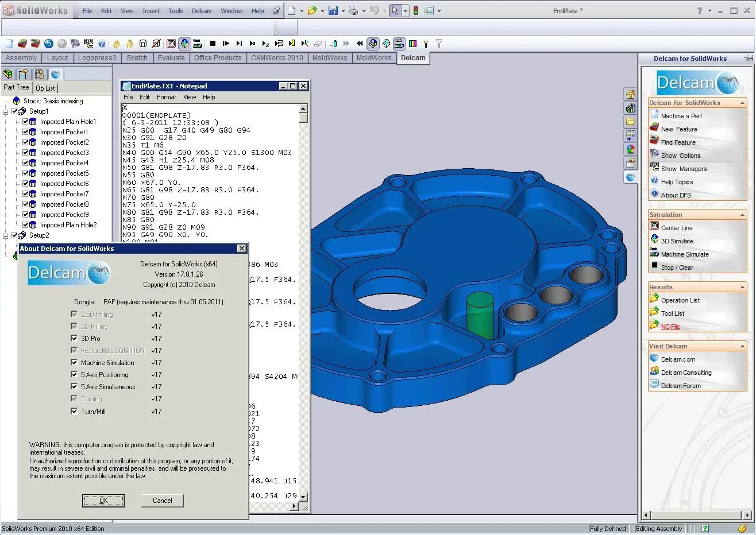Click the stop simulation square toolbar icon
The height and width of the screenshot is (535, 756).
(x=213, y=44)
